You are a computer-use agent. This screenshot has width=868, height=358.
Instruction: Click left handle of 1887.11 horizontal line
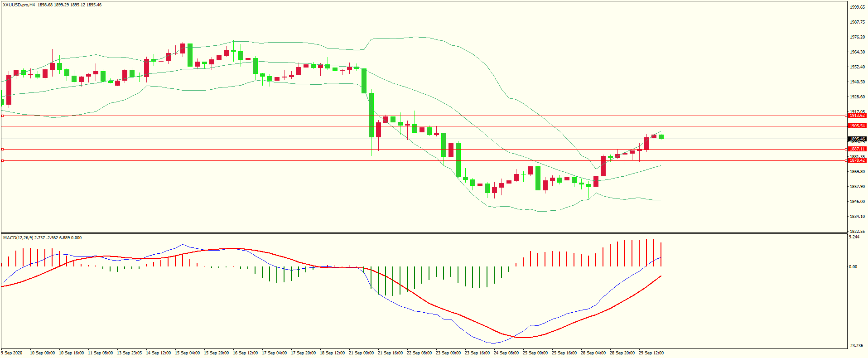[x=2, y=149]
